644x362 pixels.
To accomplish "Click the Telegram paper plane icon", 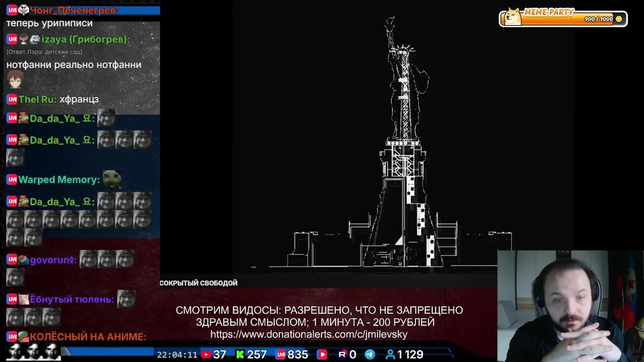I will (370, 354).
